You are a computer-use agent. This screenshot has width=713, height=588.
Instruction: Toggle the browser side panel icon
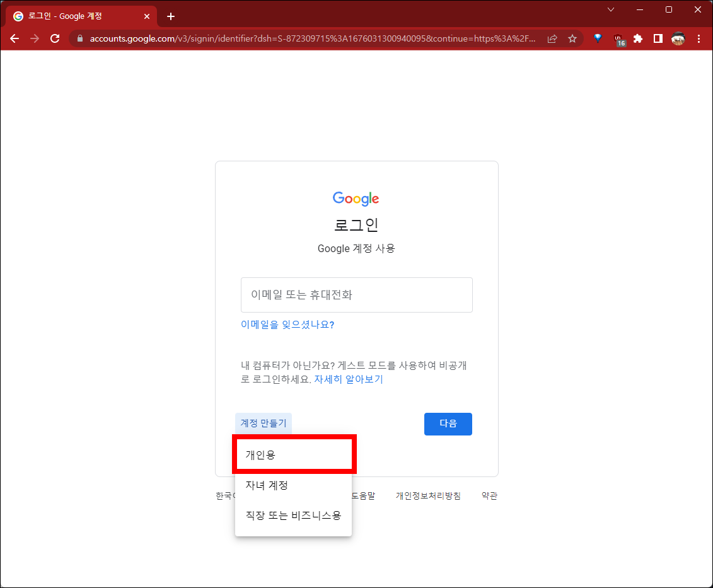658,38
